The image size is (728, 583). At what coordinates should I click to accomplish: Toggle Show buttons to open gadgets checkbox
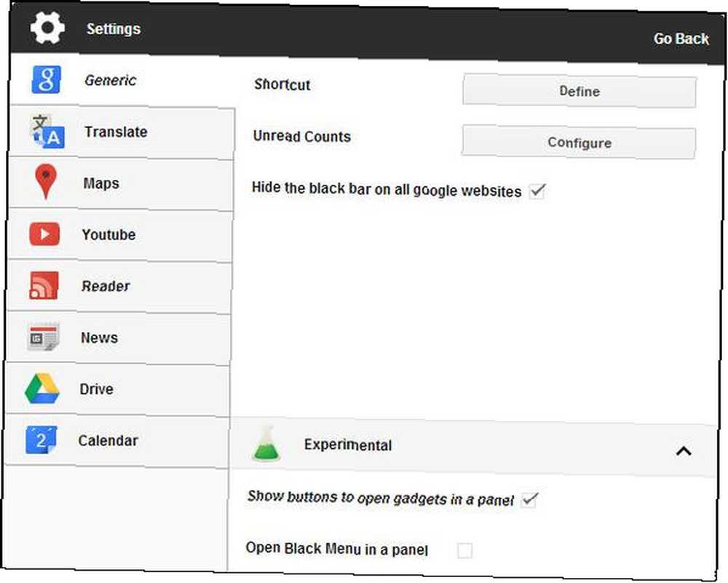[529, 500]
